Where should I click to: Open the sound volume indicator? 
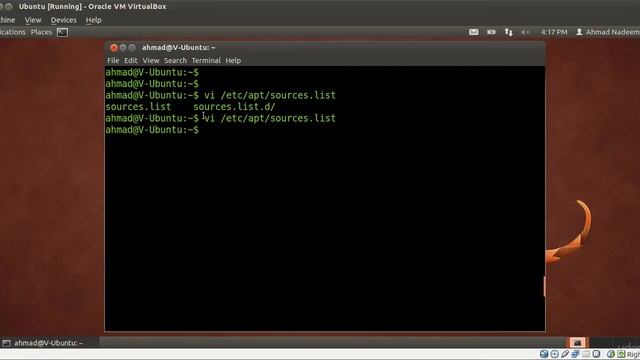click(x=525, y=32)
